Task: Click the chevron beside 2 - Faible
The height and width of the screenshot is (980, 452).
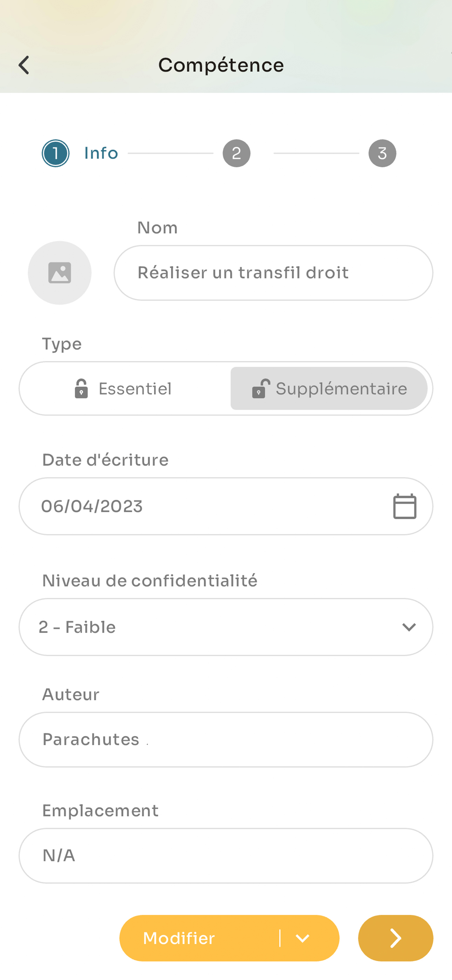Action: click(409, 627)
